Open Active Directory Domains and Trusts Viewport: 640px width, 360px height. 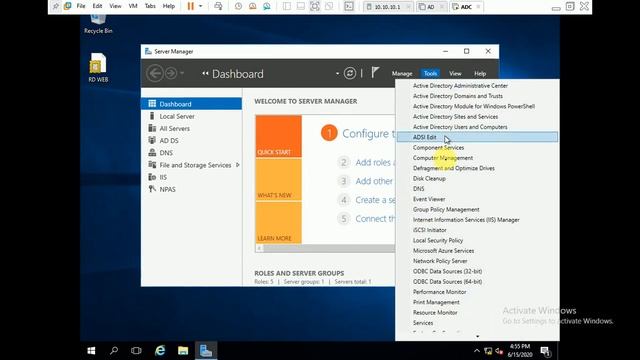[477, 96]
